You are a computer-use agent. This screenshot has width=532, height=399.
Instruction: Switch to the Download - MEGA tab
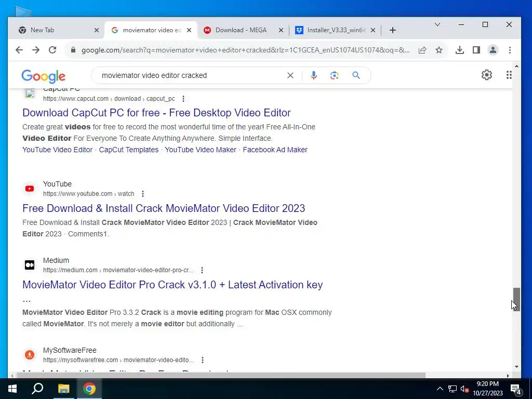tap(241, 30)
